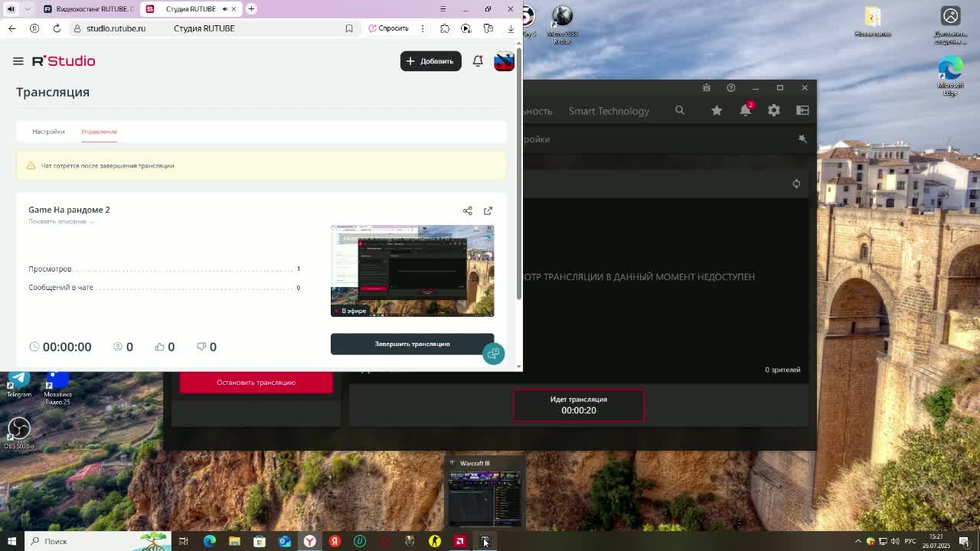
Task: Switch to the Видеохостинг RUTUBE tab
Action: (x=89, y=9)
